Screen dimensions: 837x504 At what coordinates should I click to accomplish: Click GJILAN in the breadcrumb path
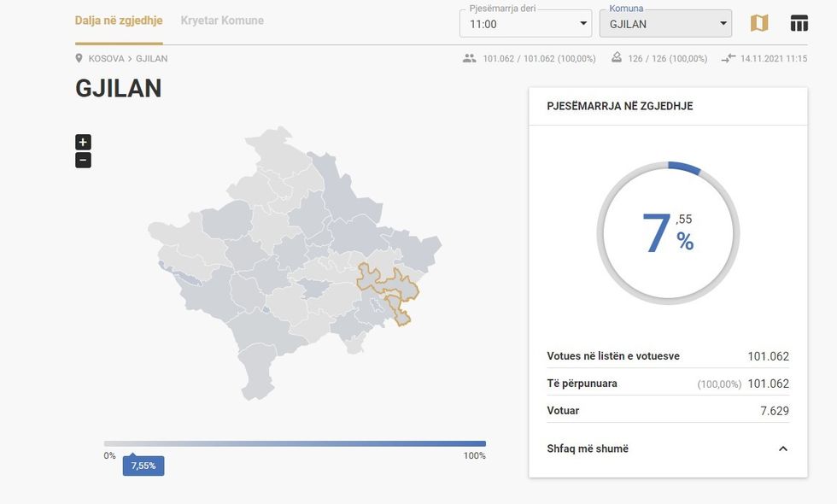151,59
